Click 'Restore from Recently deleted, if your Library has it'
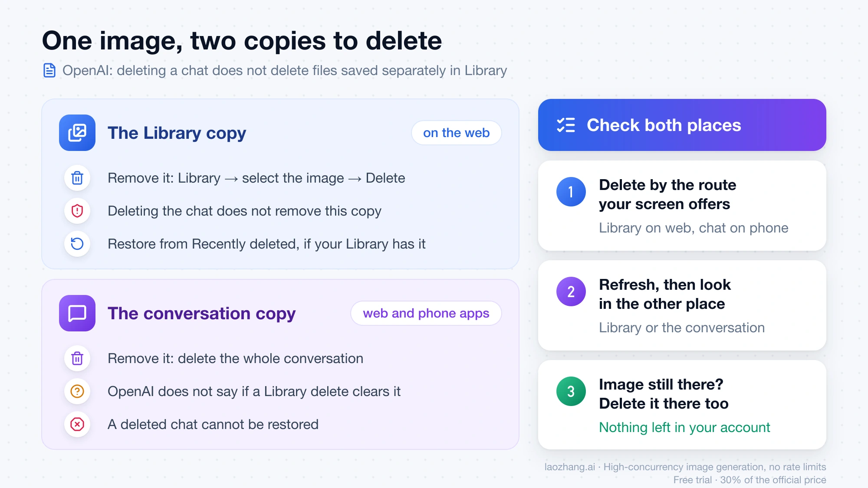The width and height of the screenshot is (868, 488). click(266, 244)
